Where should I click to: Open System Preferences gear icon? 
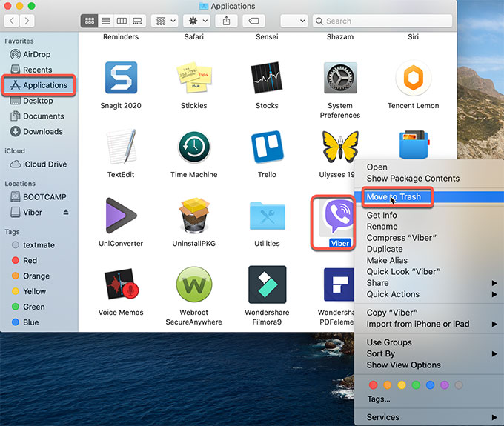coord(340,78)
